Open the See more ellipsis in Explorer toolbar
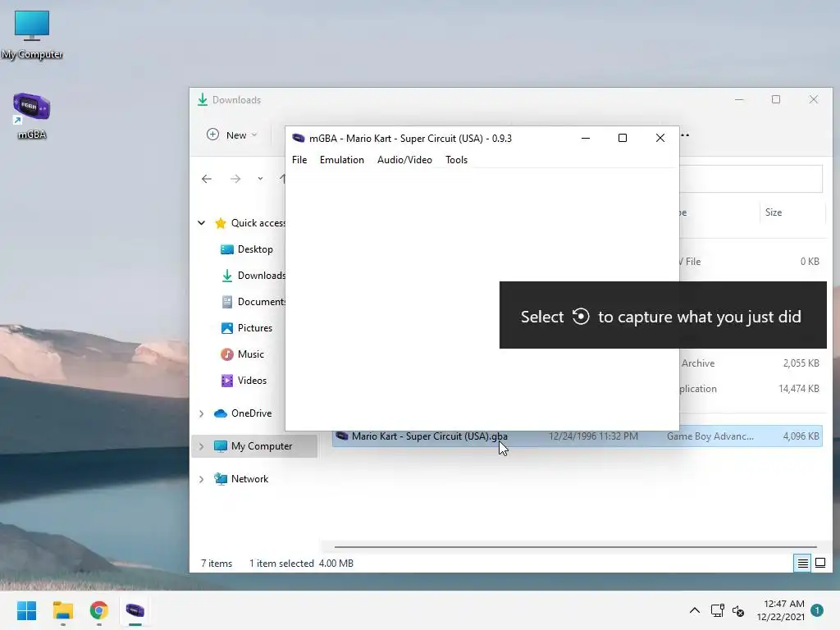 [x=685, y=135]
